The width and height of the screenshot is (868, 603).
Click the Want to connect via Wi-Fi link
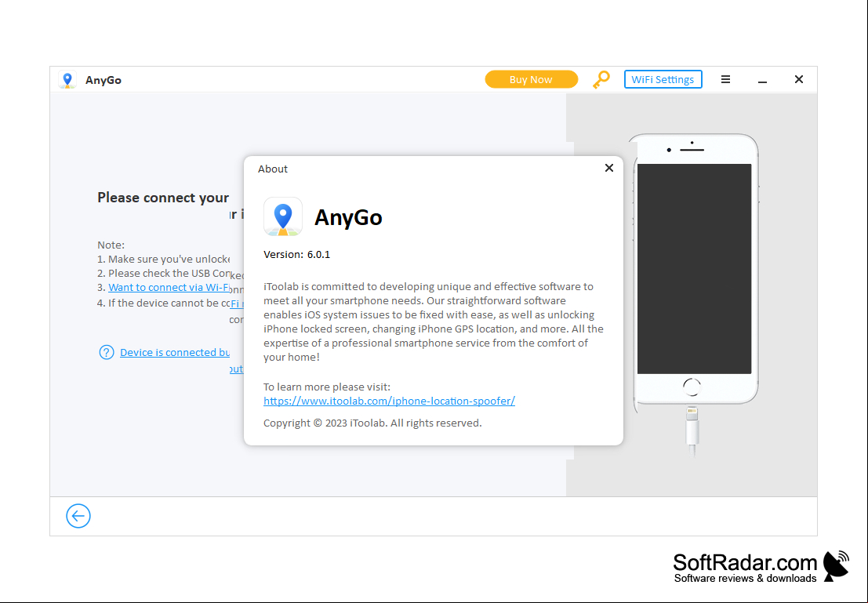tap(169, 287)
